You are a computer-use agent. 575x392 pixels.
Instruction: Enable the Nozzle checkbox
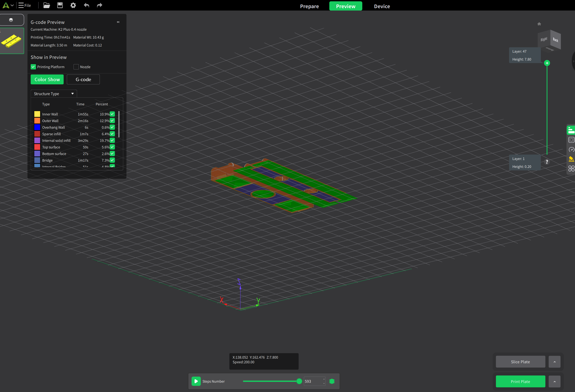(x=76, y=67)
